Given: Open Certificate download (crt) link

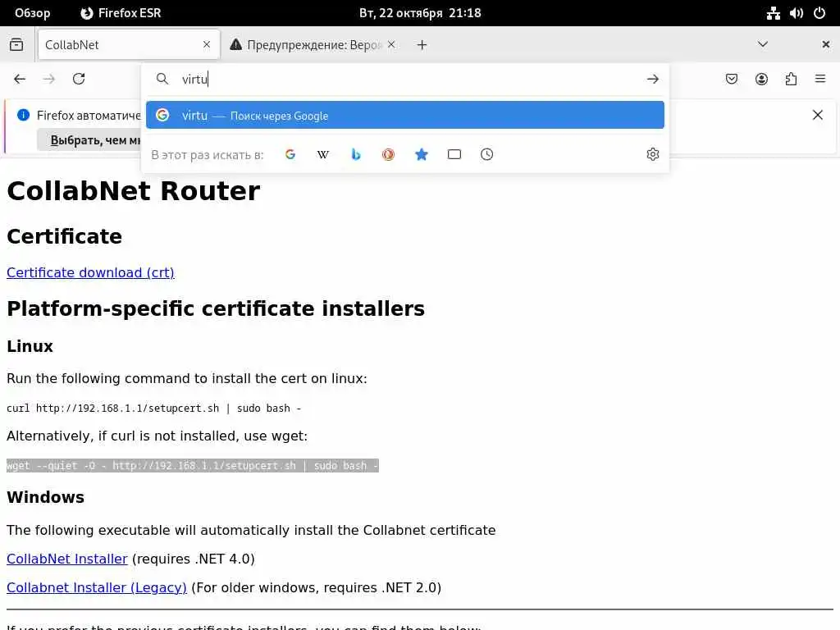Looking at the screenshot, I should [90, 272].
